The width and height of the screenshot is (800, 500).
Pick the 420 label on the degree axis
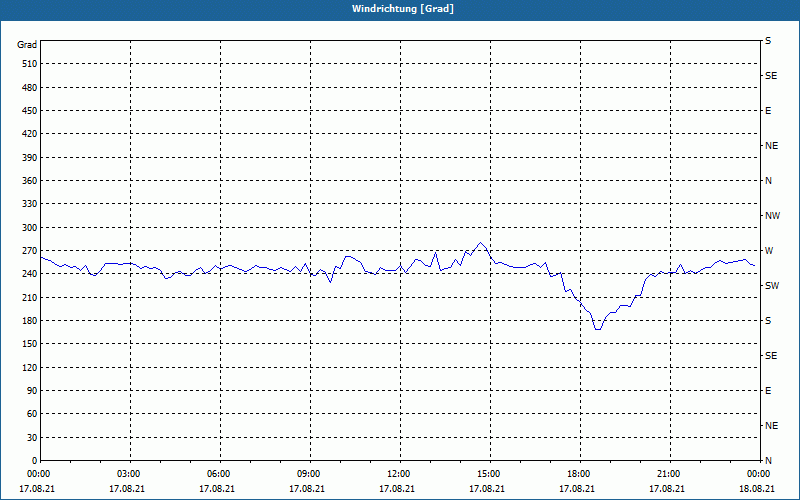click(30, 134)
